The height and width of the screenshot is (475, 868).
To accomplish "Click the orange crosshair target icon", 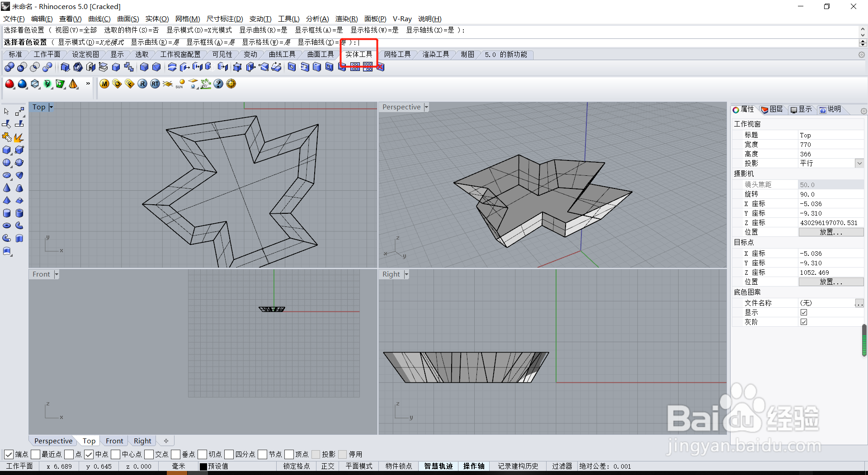I will (231, 84).
